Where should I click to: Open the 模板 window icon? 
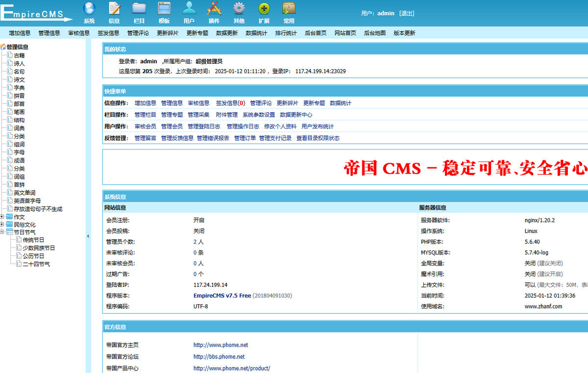pos(164,8)
